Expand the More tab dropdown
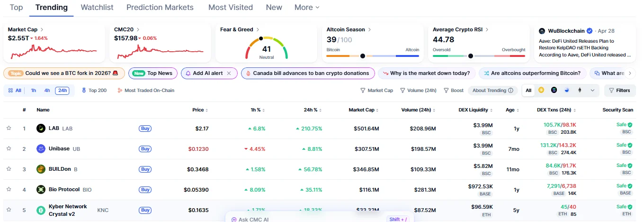The height and width of the screenshot is (222, 644). (307, 8)
